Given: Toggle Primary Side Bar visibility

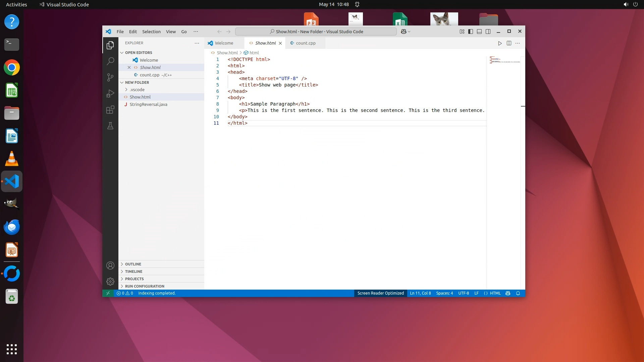Looking at the screenshot, I should click(471, 32).
